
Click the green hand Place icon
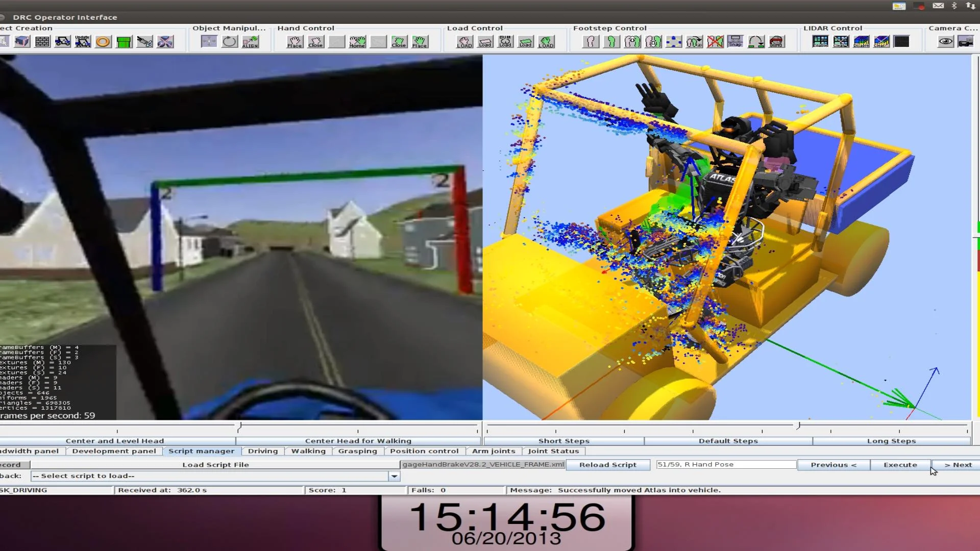click(x=420, y=41)
